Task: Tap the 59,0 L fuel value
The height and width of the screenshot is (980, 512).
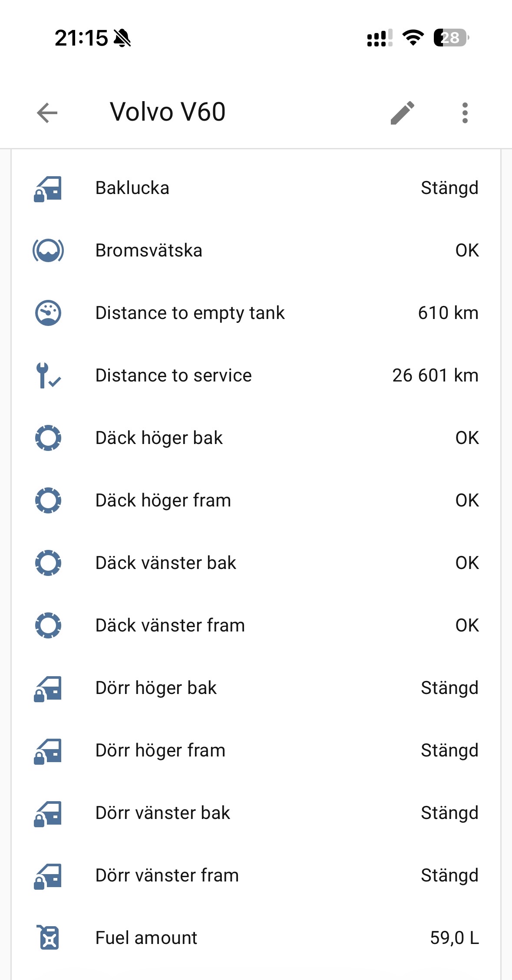Action: (x=454, y=938)
